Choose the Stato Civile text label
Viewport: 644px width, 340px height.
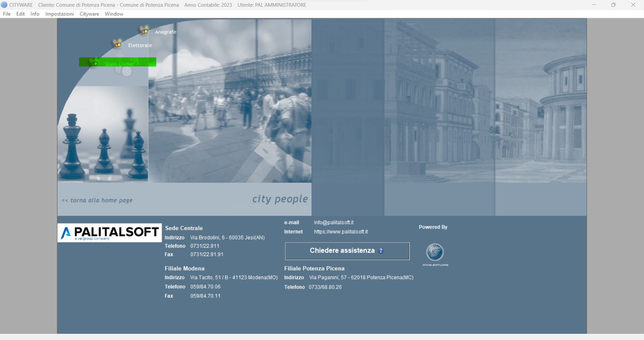pyautogui.click(x=118, y=64)
